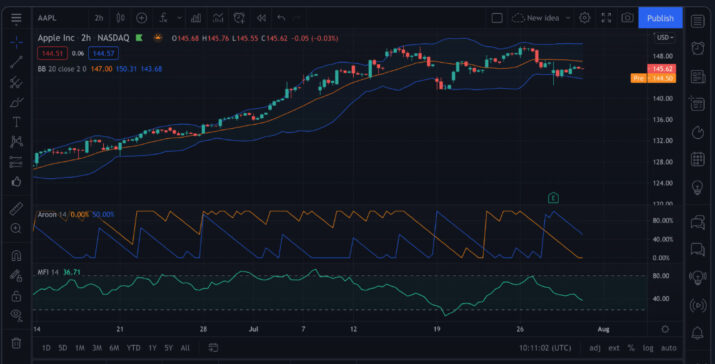Open the hotlists panel
This screenshot has width=715, height=364.
pos(698,132)
